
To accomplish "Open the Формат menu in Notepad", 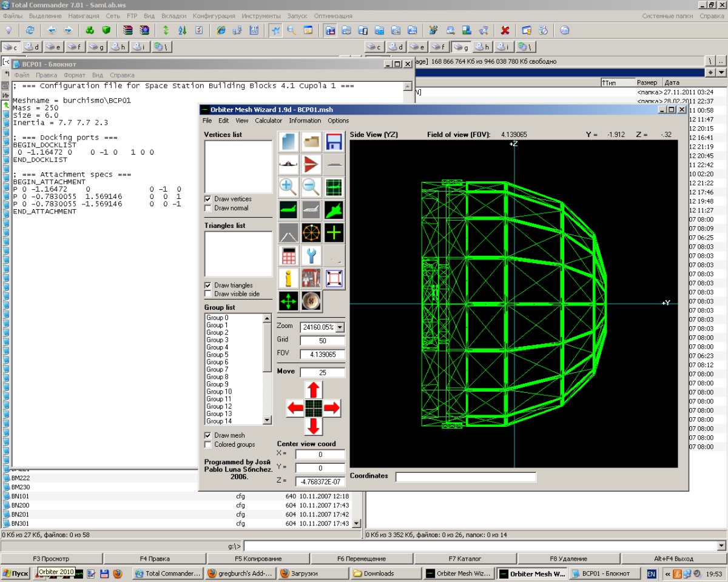I will [75, 75].
